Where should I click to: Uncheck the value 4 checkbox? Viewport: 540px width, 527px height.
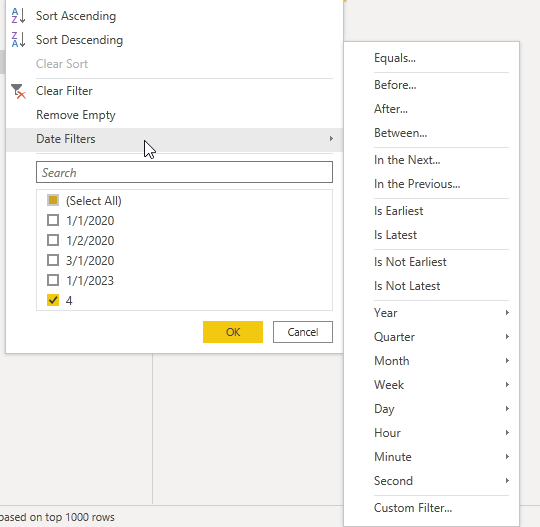tap(53, 300)
